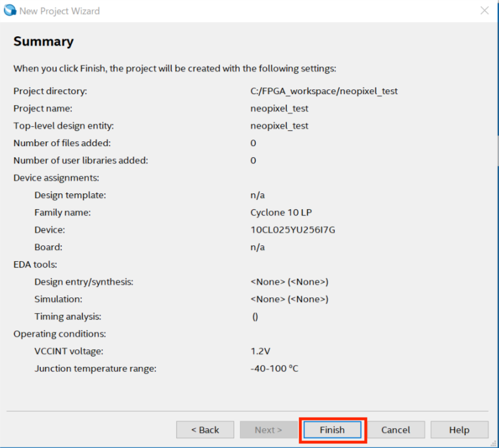
Task: Click the Timing analysis label
Action: point(68,317)
